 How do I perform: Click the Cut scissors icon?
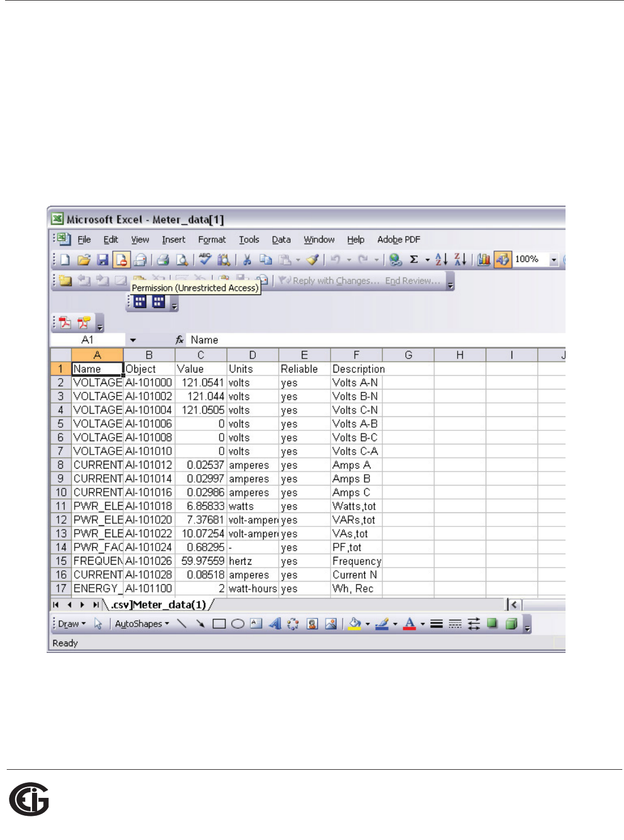pyautogui.click(x=247, y=260)
